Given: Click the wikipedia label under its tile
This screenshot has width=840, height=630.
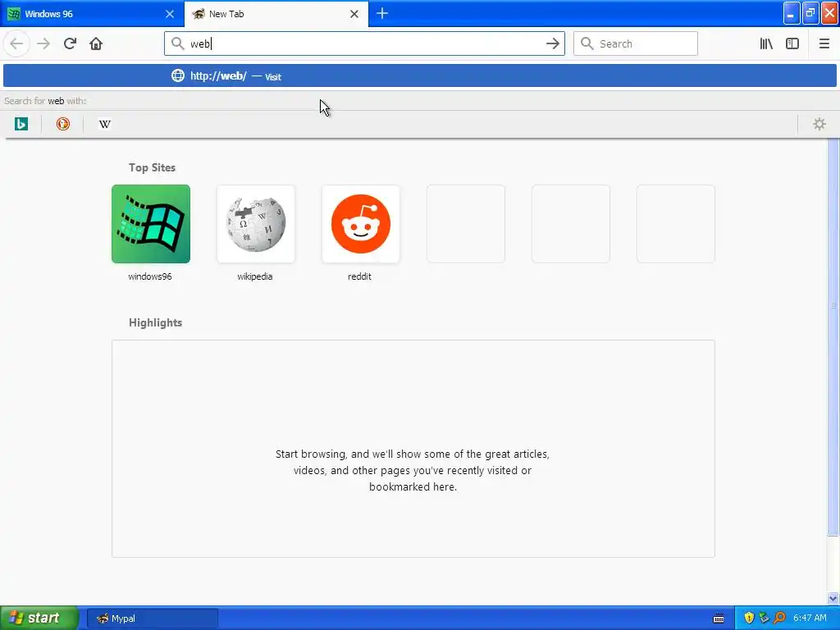Looking at the screenshot, I should coord(255,276).
